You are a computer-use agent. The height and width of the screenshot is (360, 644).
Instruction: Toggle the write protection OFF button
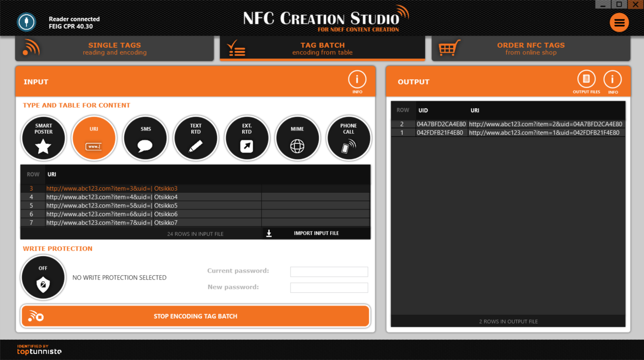(43, 278)
